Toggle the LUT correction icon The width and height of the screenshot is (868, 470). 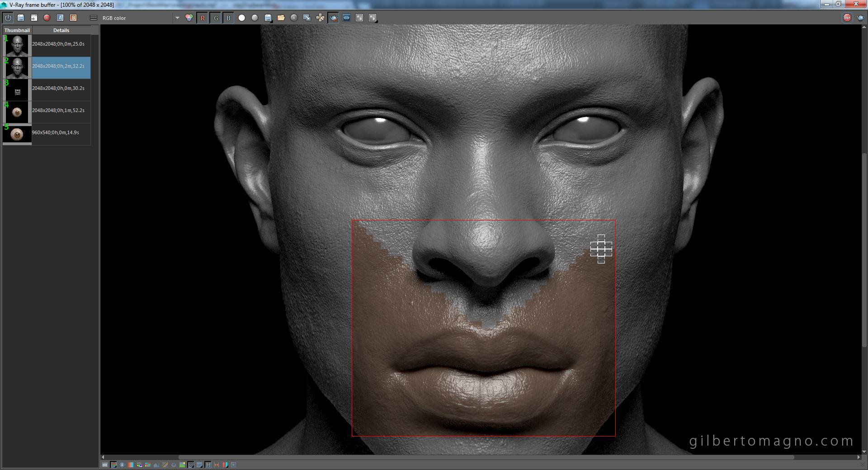(199, 465)
